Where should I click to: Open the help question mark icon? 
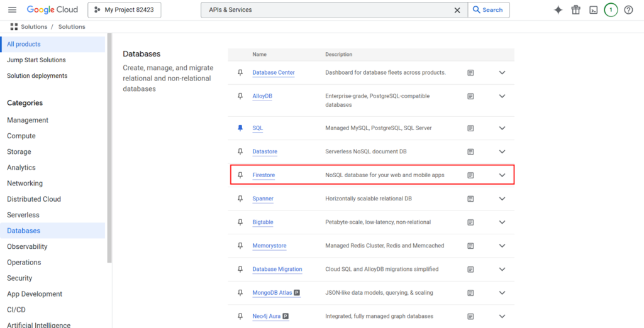(628, 10)
